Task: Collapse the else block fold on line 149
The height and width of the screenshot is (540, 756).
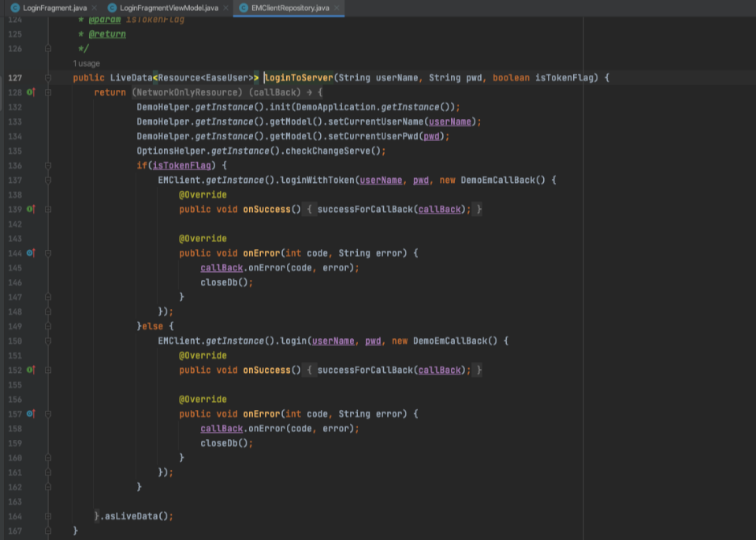Action: (x=48, y=326)
